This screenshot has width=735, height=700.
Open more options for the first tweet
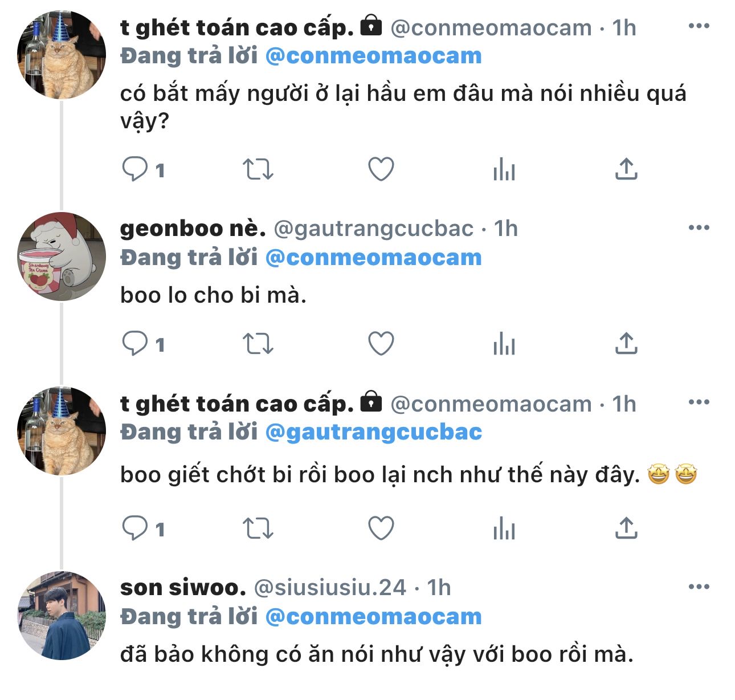(x=699, y=26)
